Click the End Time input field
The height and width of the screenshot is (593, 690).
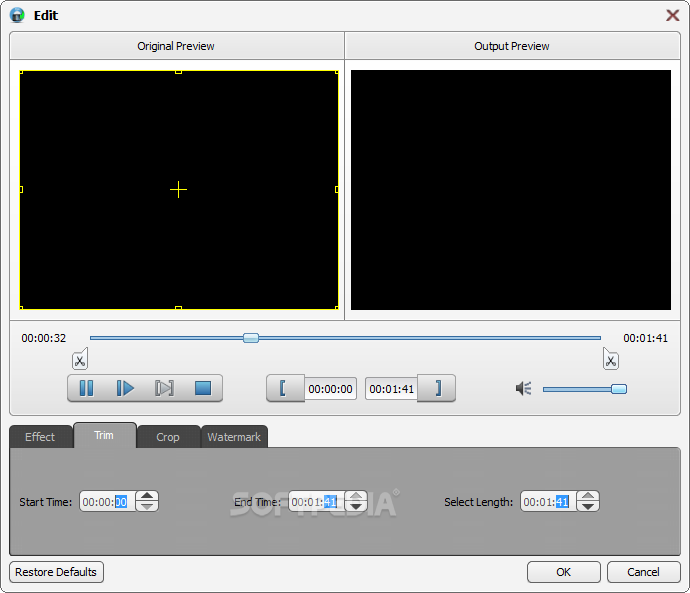tap(316, 501)
